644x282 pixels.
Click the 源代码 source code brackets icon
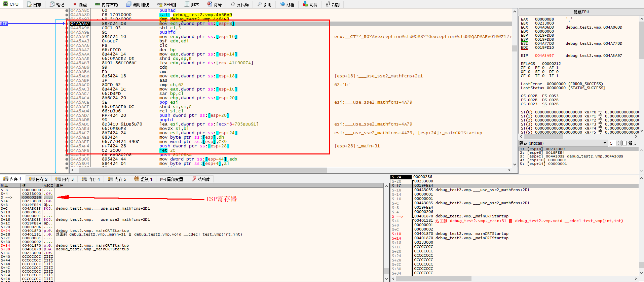[233, 4]
